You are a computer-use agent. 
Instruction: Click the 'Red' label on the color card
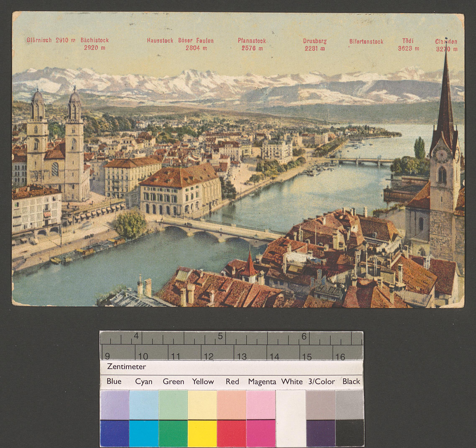pyautogui.click(x=232, y=382)
